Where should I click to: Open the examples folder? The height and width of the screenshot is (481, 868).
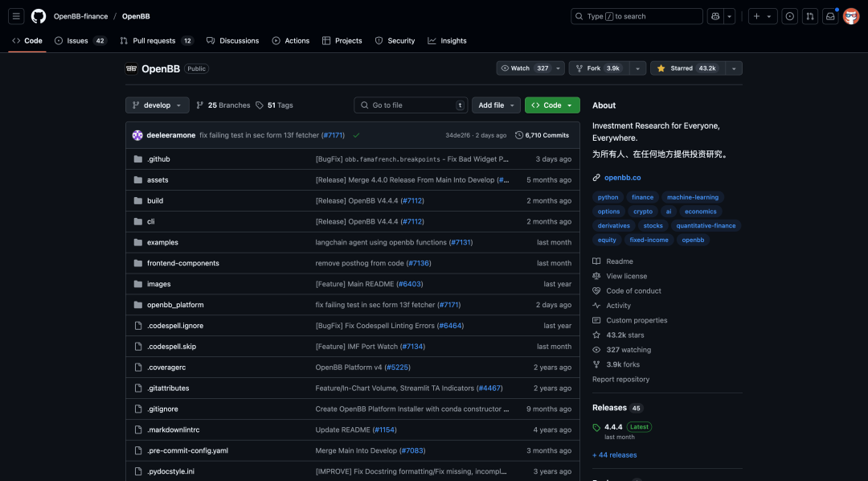(x=162, y=243)
